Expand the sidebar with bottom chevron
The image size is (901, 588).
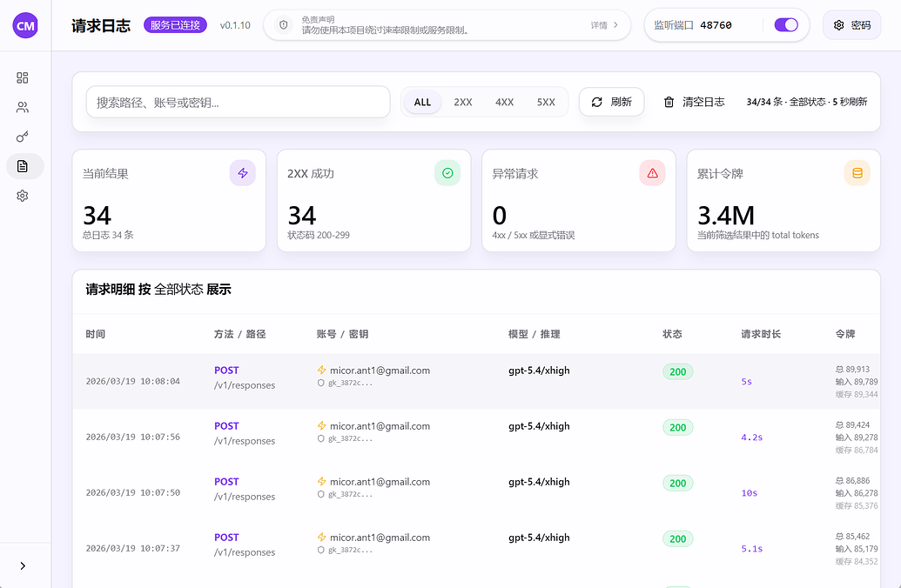(x=23, y=566)
